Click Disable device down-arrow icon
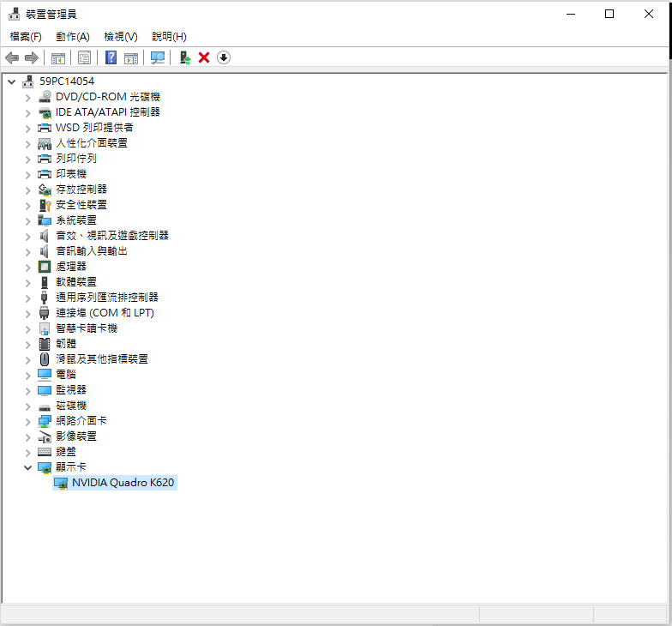672x626 pixels. (223, 57)
